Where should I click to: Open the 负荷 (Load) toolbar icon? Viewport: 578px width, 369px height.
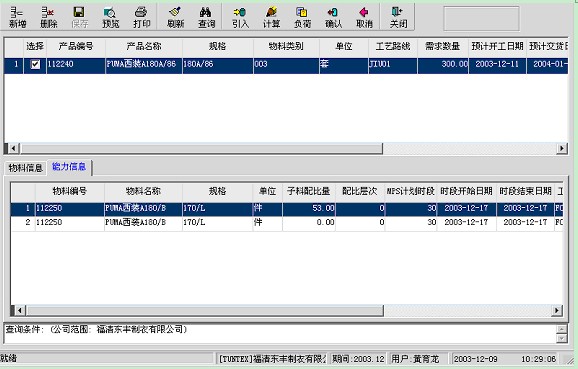click(302, 17)
